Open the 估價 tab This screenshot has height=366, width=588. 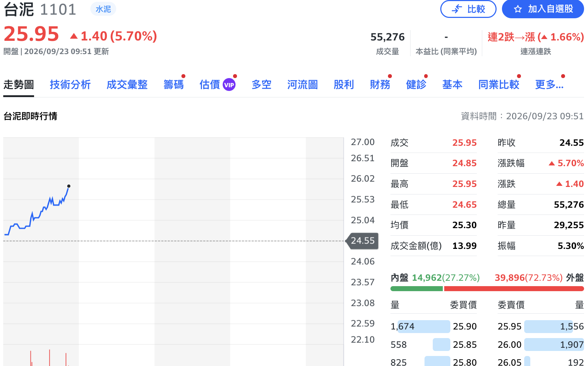tap(210, 85)
